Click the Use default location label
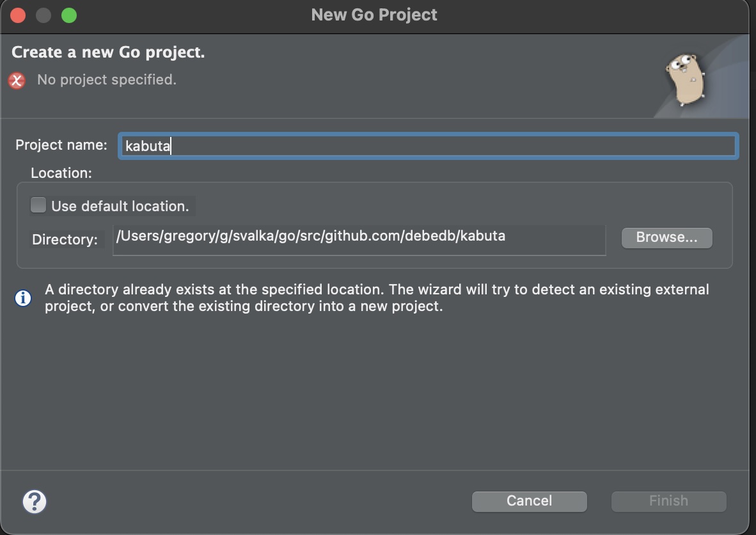756x535 pixels. [x=120, y=206]
